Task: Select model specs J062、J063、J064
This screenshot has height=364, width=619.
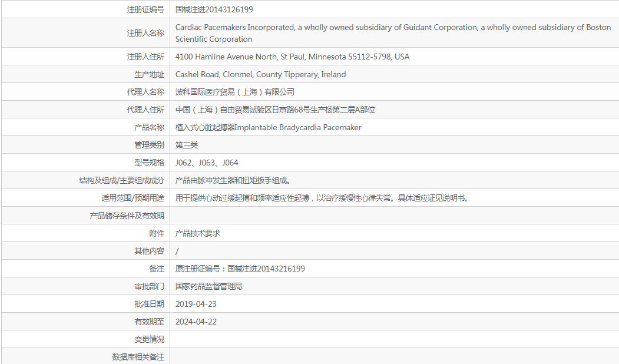Action: [x=207, y=163]
